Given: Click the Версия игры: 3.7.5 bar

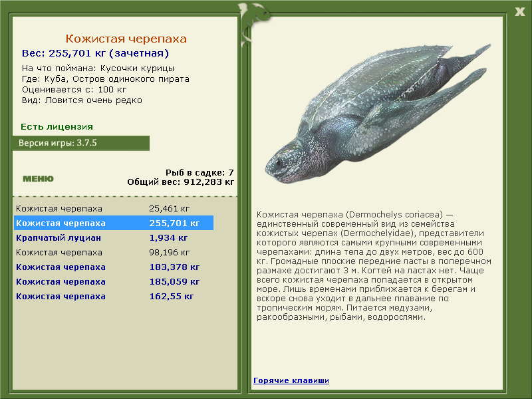Looking at the screenshot, I should click(80, 143).
